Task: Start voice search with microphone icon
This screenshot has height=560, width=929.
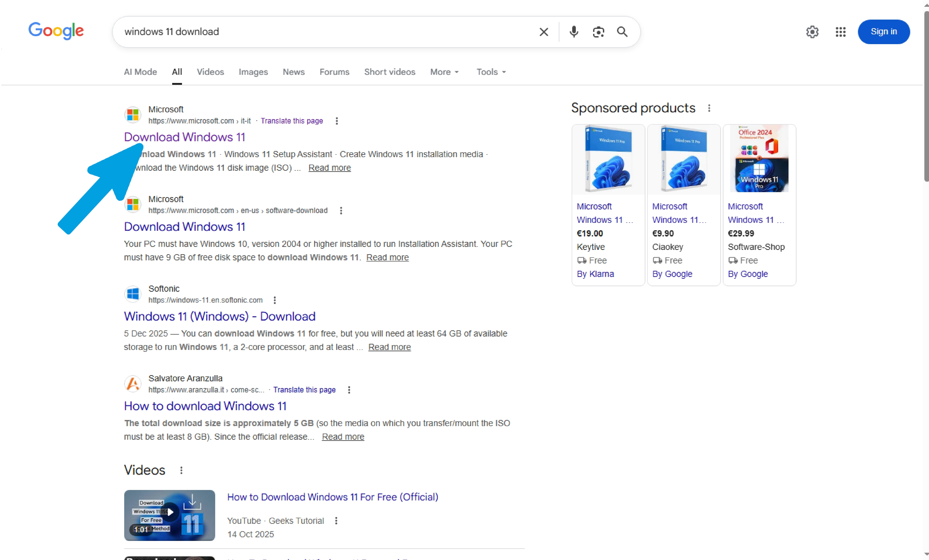Action: [x=574, y=32]
